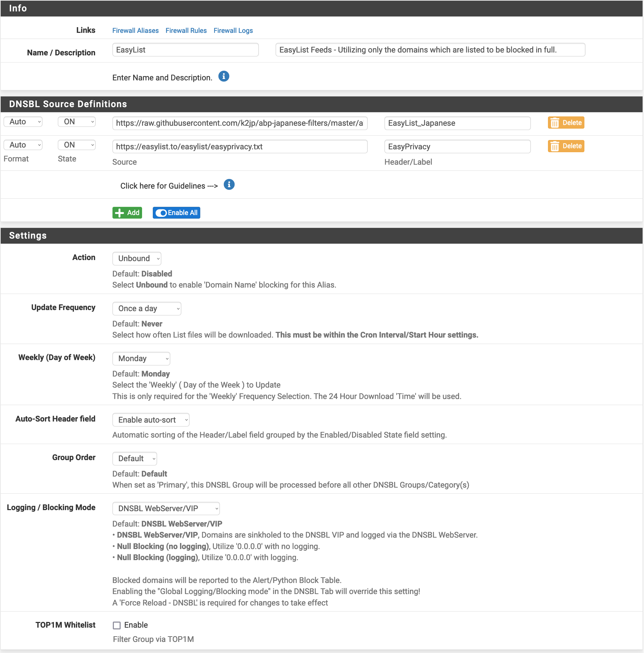Select the Weekly day Monday dropdown
This screenshot has height=653, width=644.
[x=141, y=359]
